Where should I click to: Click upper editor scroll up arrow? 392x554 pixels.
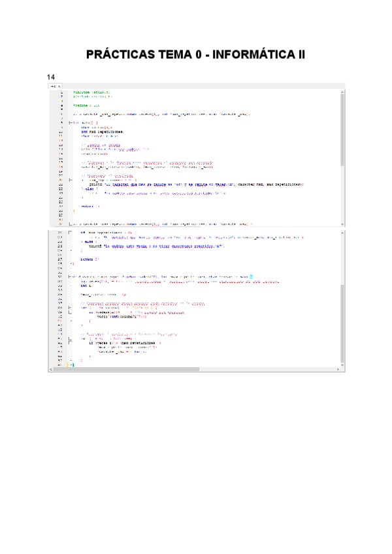(x=342, y=92)
